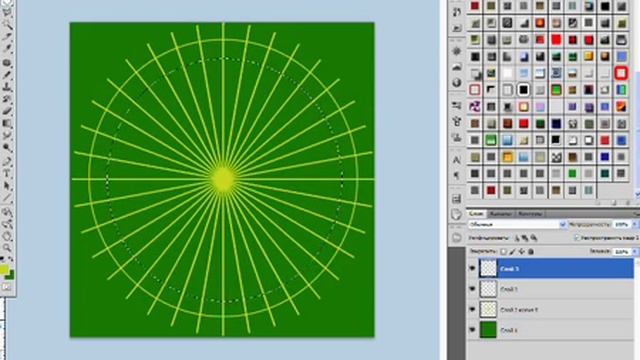Hide the green-filled layer
640x360 pixels.
(x=472, y=329)
